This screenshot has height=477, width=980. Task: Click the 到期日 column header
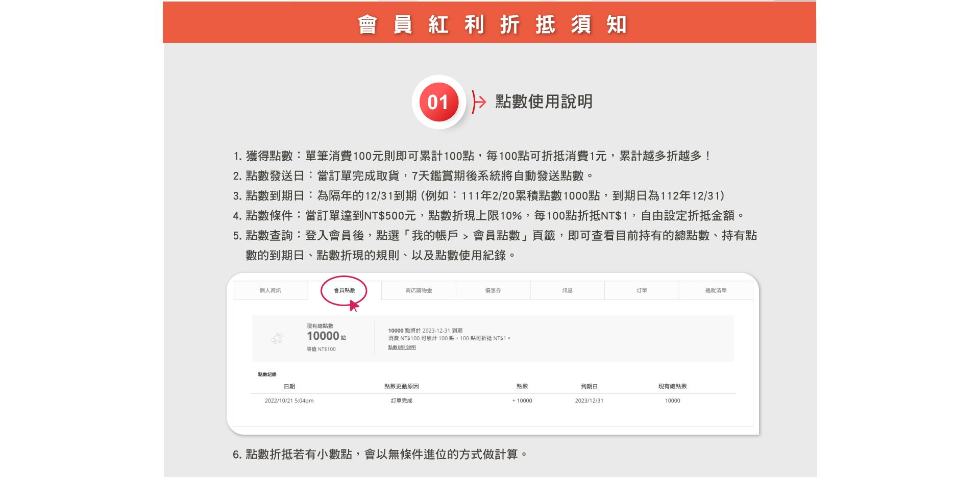pyautogui.click(x=589, y=386)
